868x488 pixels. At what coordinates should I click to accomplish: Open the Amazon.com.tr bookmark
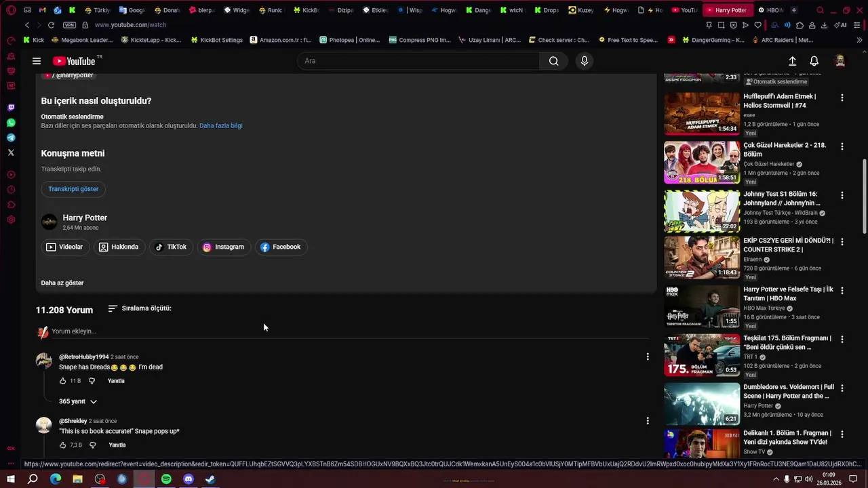click(x=281, y=40)
